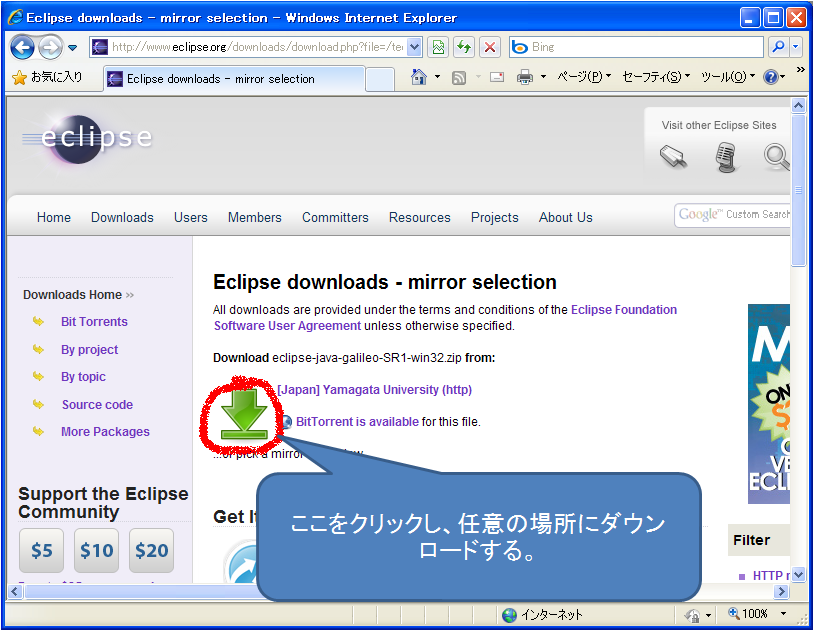
Task: Donate with the $20 button
Action: click(x=152, y=551)
